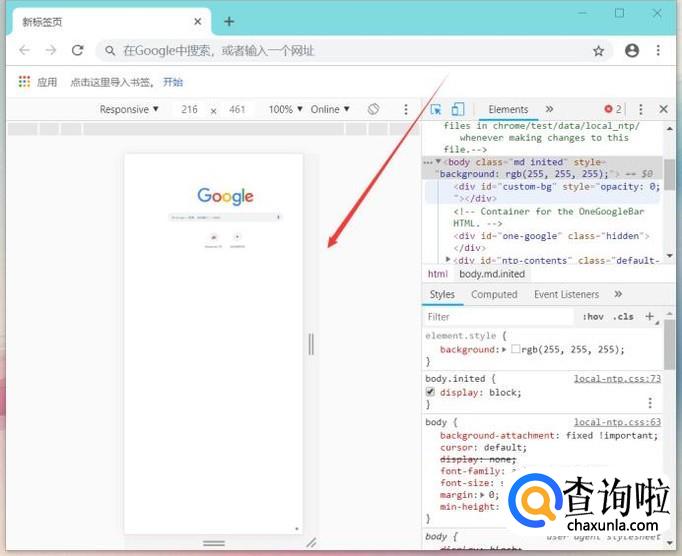This screenshot has width=682, height=556.
Task: Open the Online throttling dropdown
Action: (x=330, y=109)
